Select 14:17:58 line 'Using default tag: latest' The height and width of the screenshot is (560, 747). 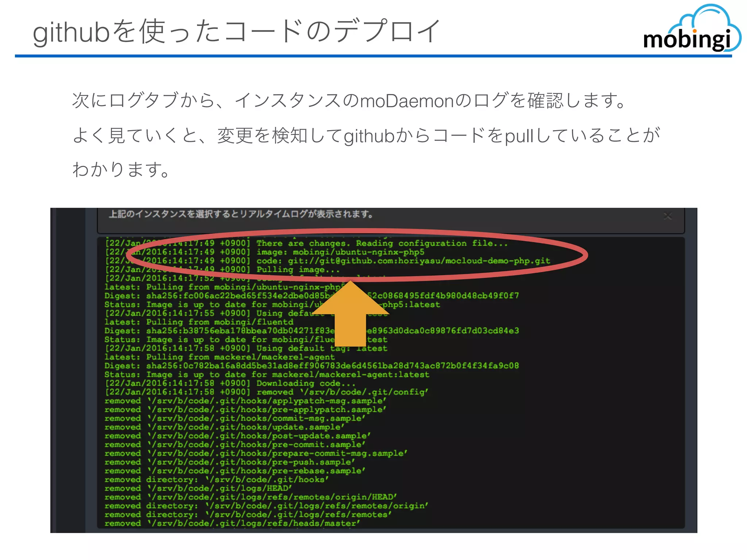pos(246,348)
